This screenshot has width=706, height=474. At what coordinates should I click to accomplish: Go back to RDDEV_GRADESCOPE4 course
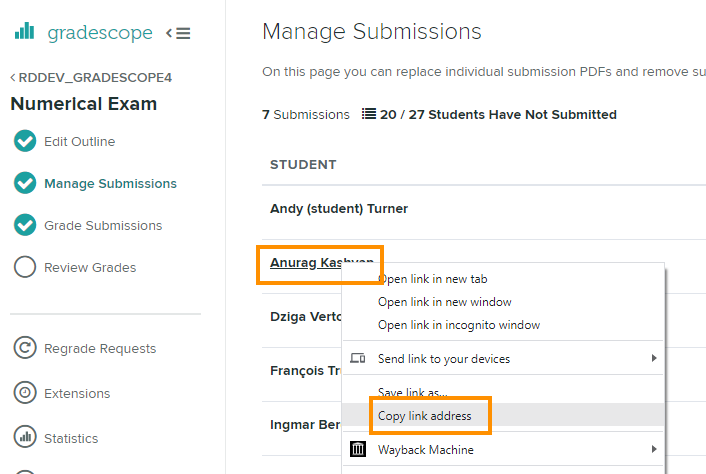tap(90, 77)
